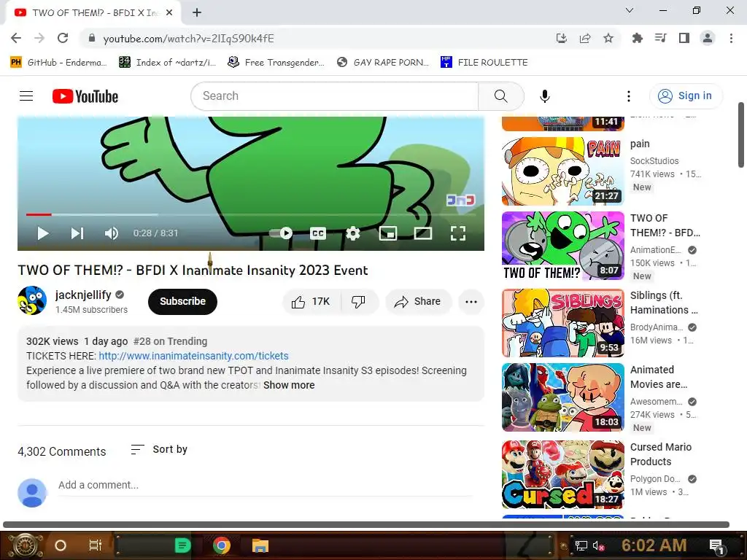Toggle closed captions (CC) on the video
This screenshot has height=560, width=747.
[x=318, y=233]
